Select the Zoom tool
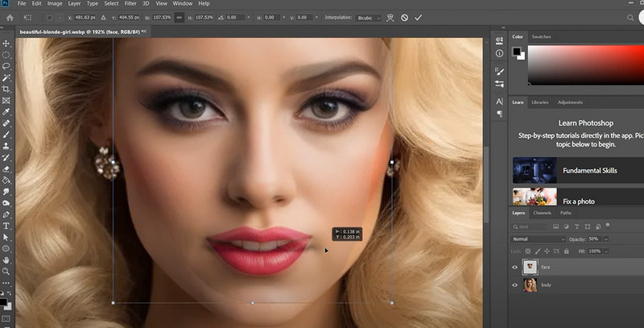 6,272
